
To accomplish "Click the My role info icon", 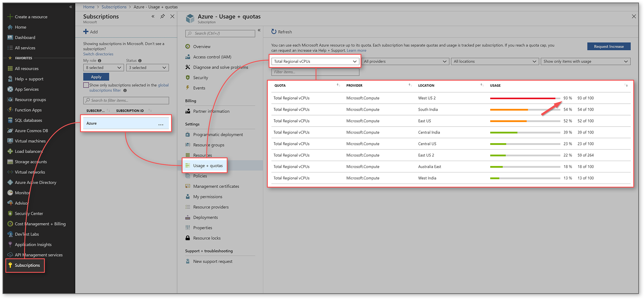I will [x=100, y=60].
